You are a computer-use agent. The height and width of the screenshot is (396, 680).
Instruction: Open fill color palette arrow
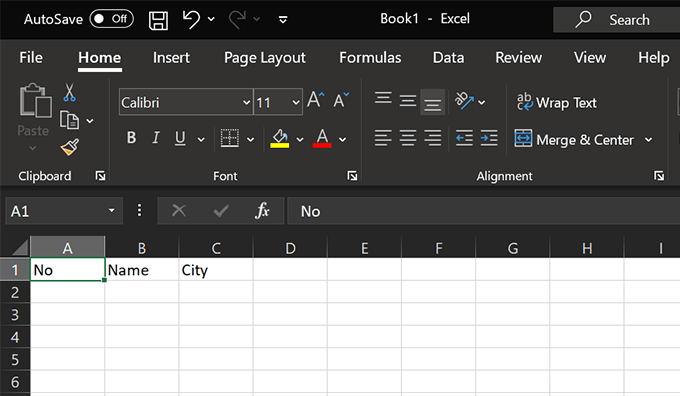pos(300,139)
